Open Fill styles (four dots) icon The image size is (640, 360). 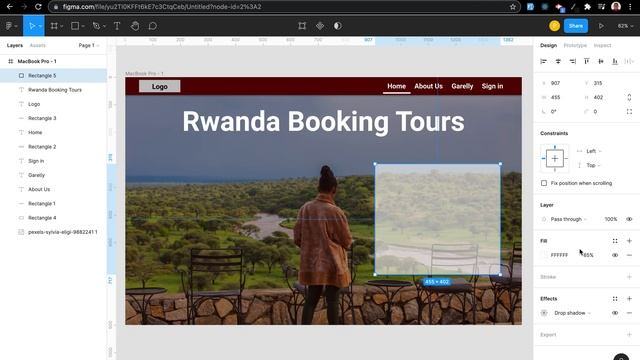615,241
